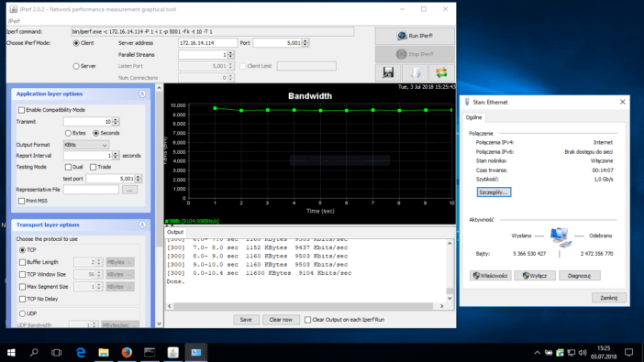The height and width of the screenshot is (362, 644).
Task: Open notification center icon
Action: tap(628, 352)
